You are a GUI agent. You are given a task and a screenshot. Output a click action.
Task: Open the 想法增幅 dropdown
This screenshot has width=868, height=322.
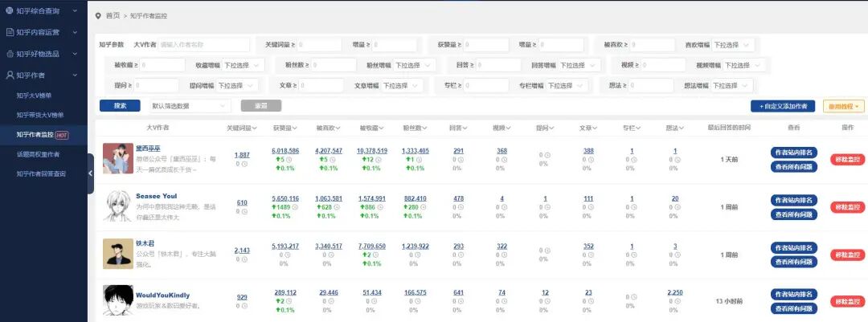[x=732, y=86]
